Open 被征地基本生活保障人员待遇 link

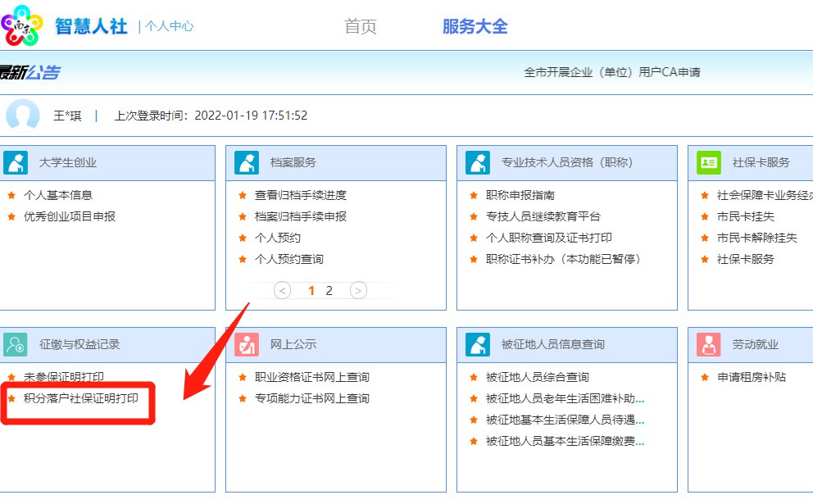[x=565, y=420]
